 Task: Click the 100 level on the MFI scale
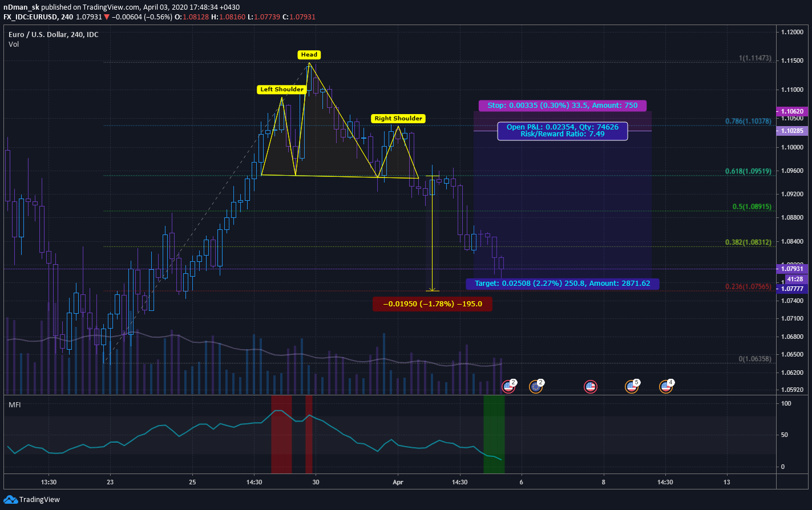point(785,403)
